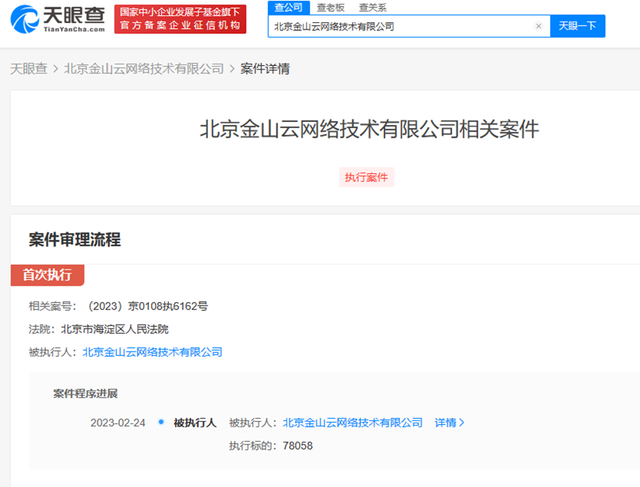Click the 执行案件 tag label
The height and width of the screenshot is (487, 640).
tap(366, 177)
